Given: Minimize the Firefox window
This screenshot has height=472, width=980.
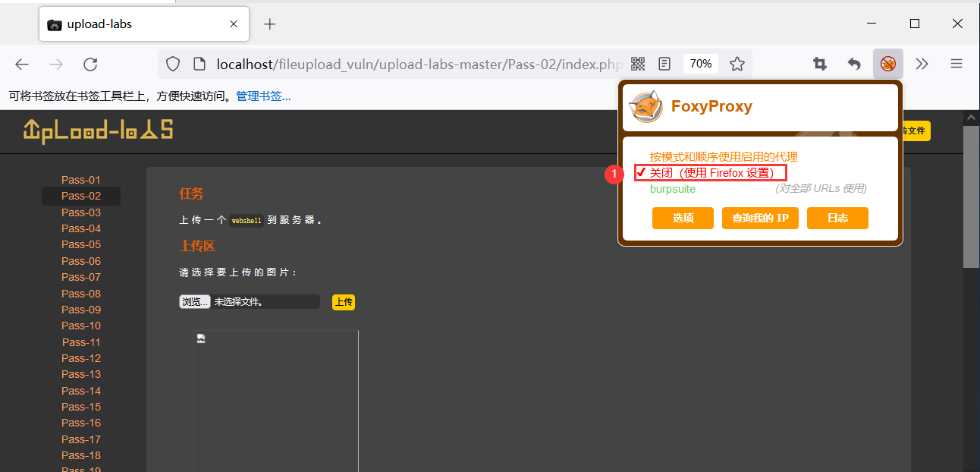Looking at the screenshot, I should [872, 24].
